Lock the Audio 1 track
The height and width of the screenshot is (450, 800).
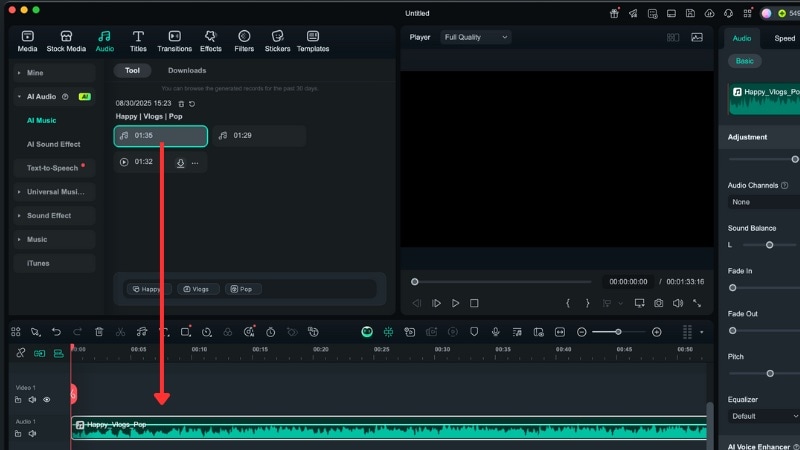pyautogui.click(x=18, y=434)
